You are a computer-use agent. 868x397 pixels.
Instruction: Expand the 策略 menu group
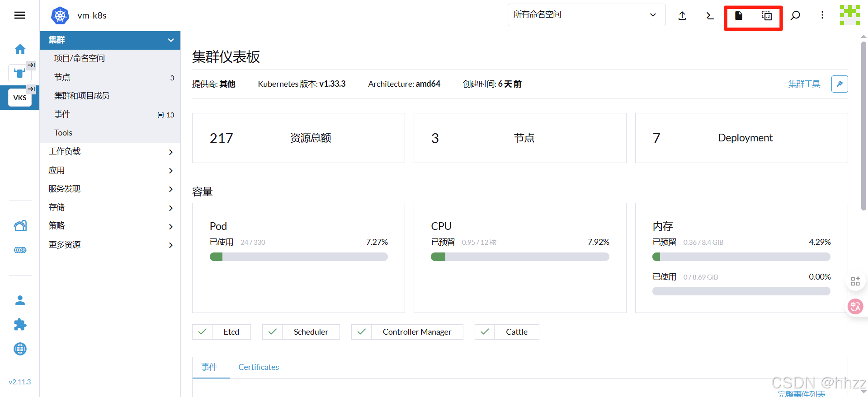[x=110, y=226]
